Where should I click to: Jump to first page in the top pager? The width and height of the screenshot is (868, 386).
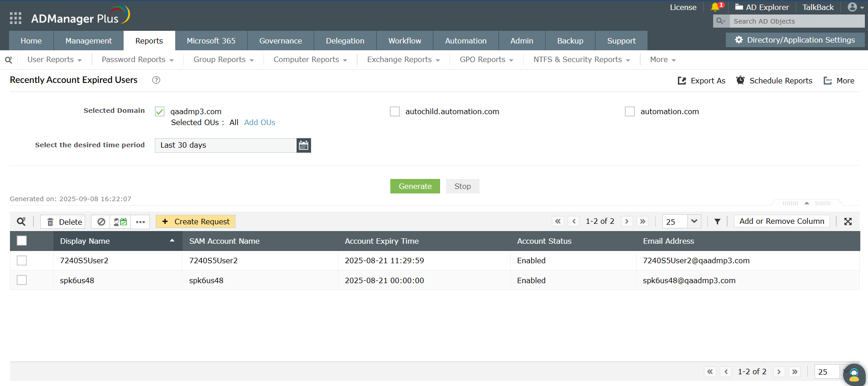coord(558,221)
